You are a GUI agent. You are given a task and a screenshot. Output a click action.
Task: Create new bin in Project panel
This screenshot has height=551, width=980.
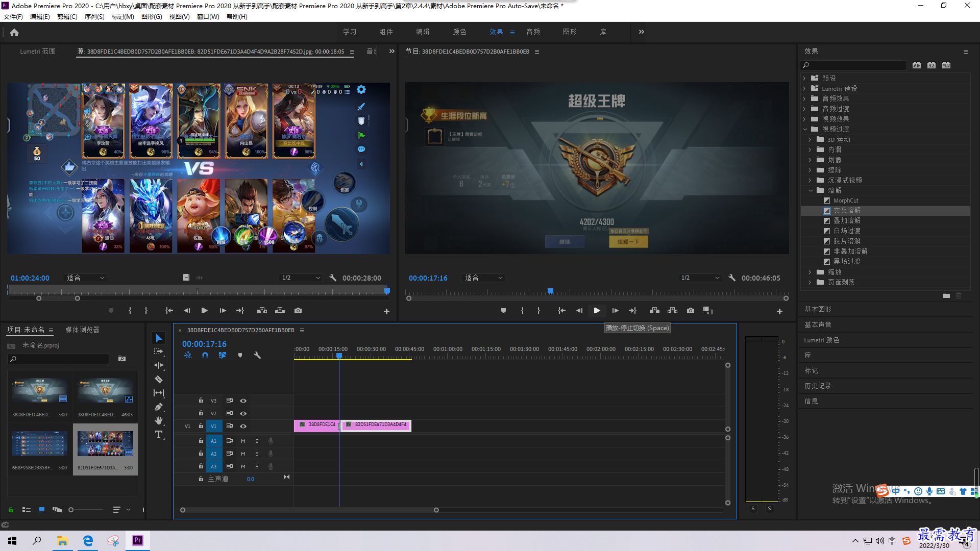click(122, 359)
